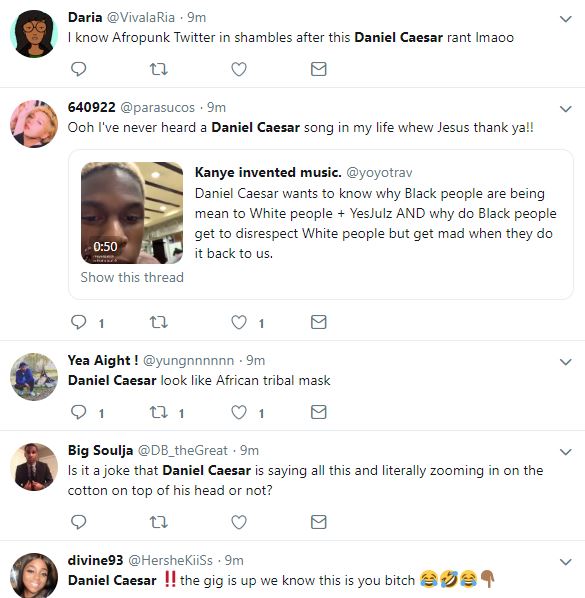Open chevron menu on divine93's tweet

pos(566,562)
